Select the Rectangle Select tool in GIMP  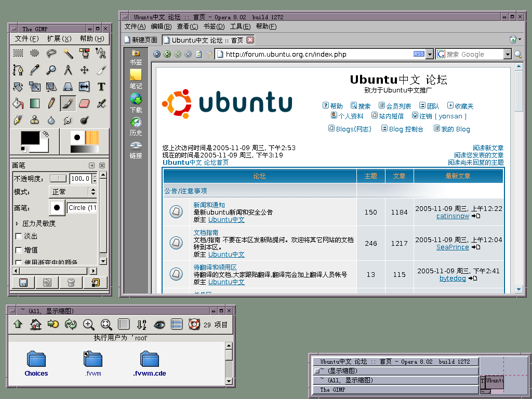tap(18, 53)
